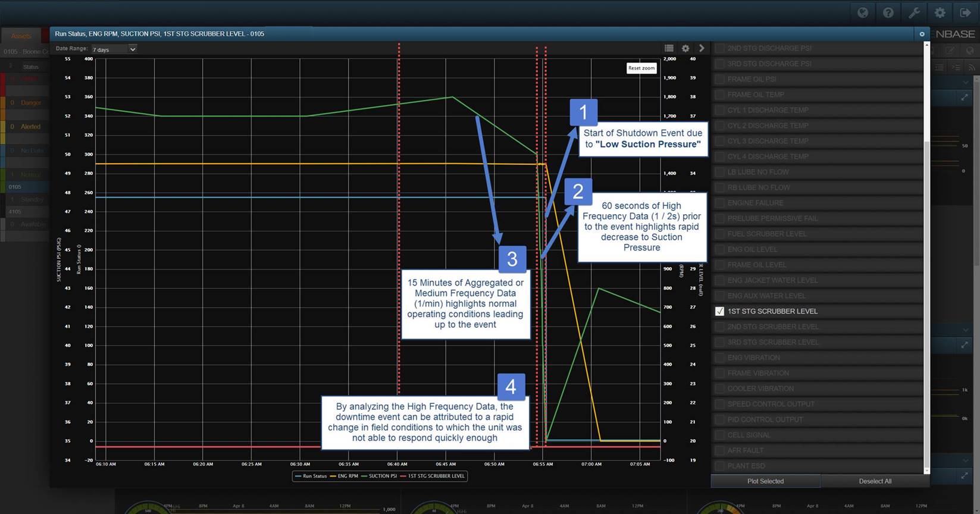Click the tag list vertical scrollbar
This screenshot has height=514, width=980.
coord(926,303)
